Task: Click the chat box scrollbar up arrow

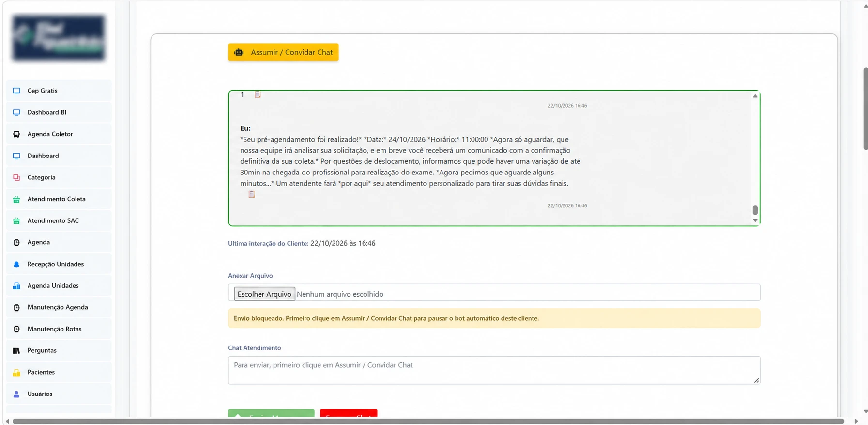Action: click(x=755, y=96)
